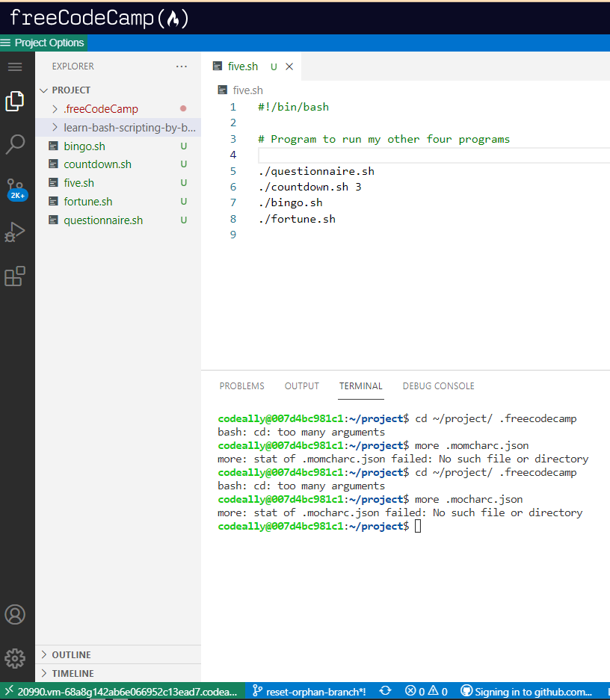Switch to the DEBUG CONSOLE tab
610x700 pixels.
click(x=438, y=386)
